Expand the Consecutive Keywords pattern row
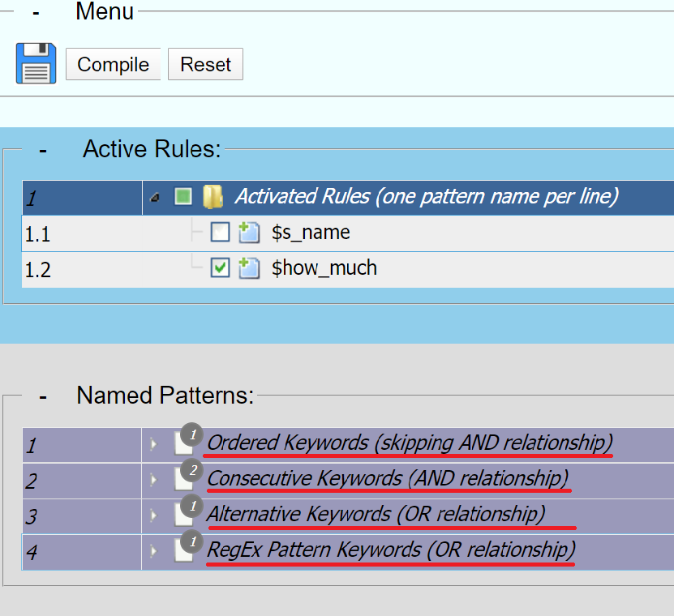This screenshot has width=674, height=616. (153, 480)
